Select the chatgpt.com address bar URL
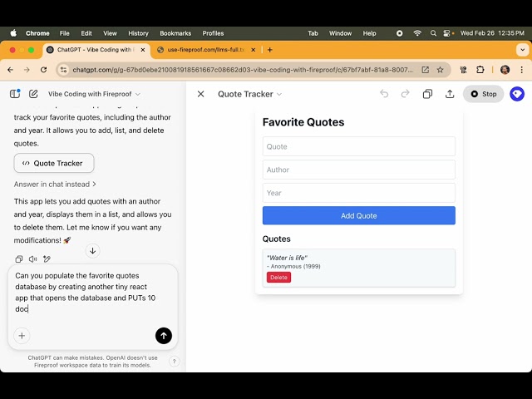 (243, 70)
